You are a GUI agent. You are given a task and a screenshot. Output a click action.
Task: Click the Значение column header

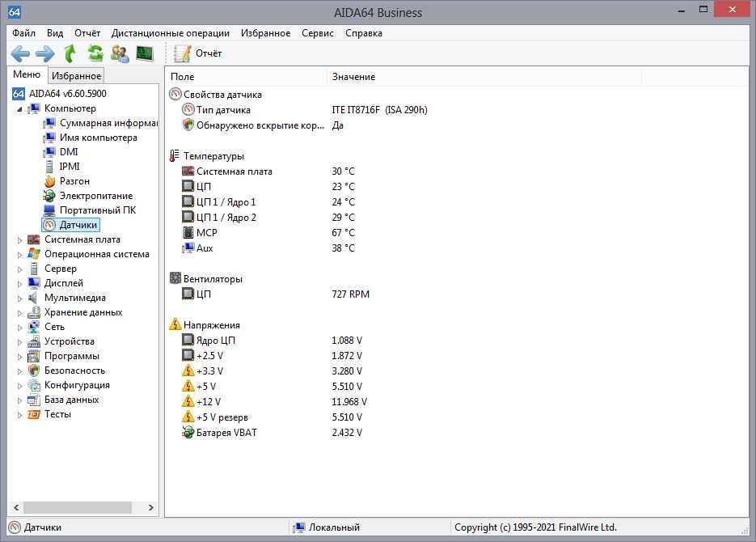point(484,77)
